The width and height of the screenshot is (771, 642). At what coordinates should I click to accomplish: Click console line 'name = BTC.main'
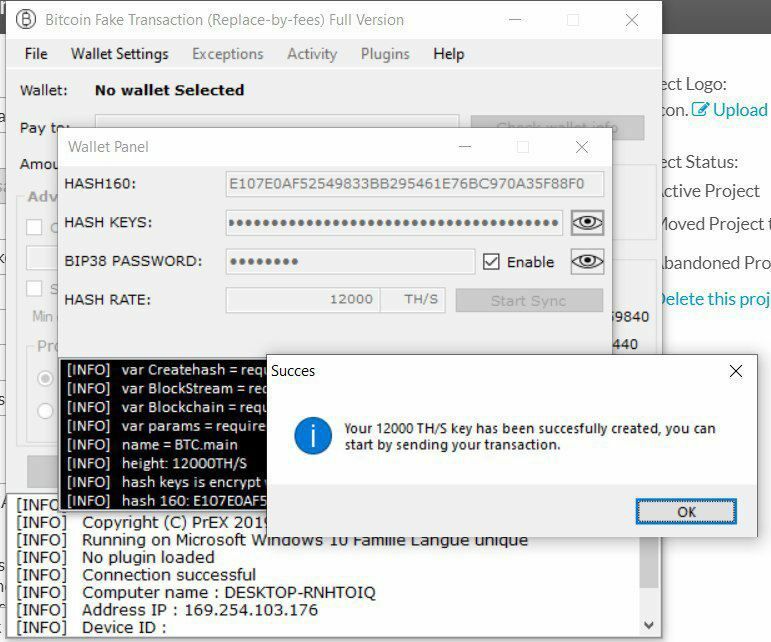point(179,445)
